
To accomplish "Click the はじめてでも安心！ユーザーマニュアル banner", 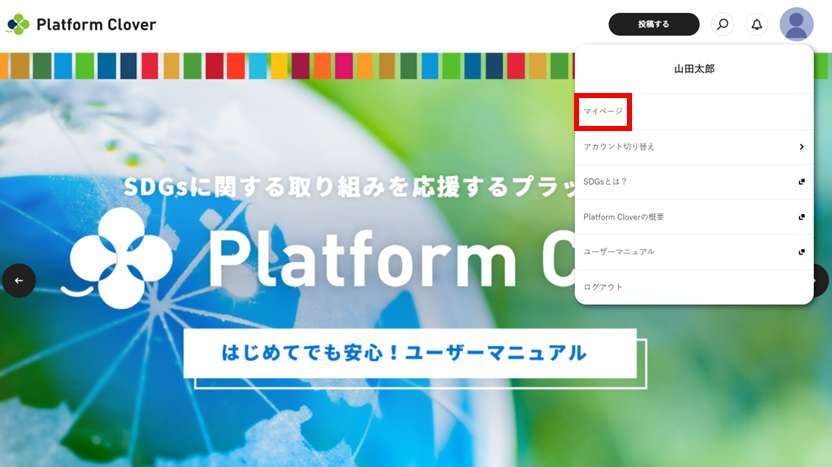I will point(410,353).
